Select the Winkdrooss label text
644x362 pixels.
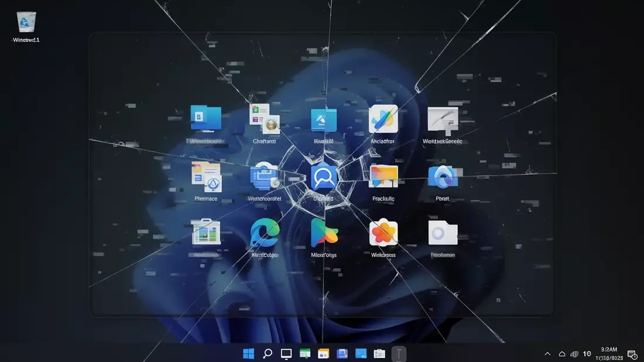coord(383,255)
